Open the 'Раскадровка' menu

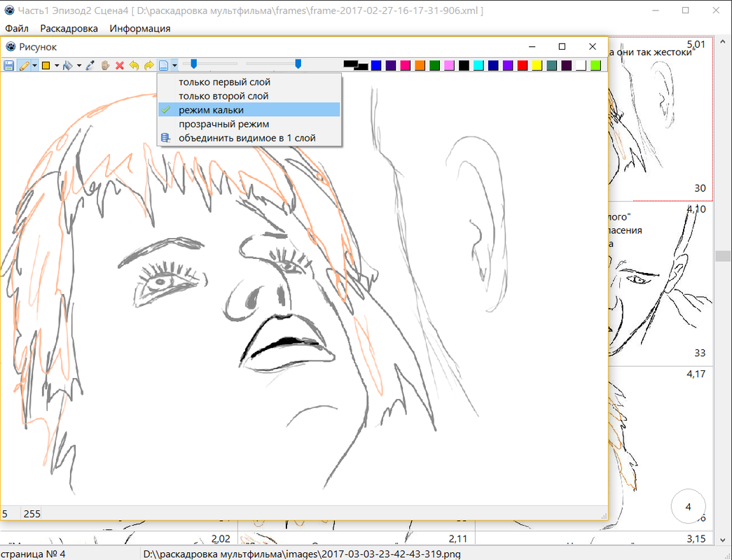coord(69,29)
